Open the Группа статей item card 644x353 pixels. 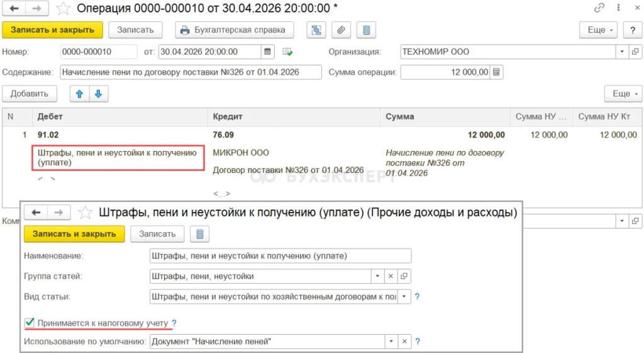coord(404,276)
